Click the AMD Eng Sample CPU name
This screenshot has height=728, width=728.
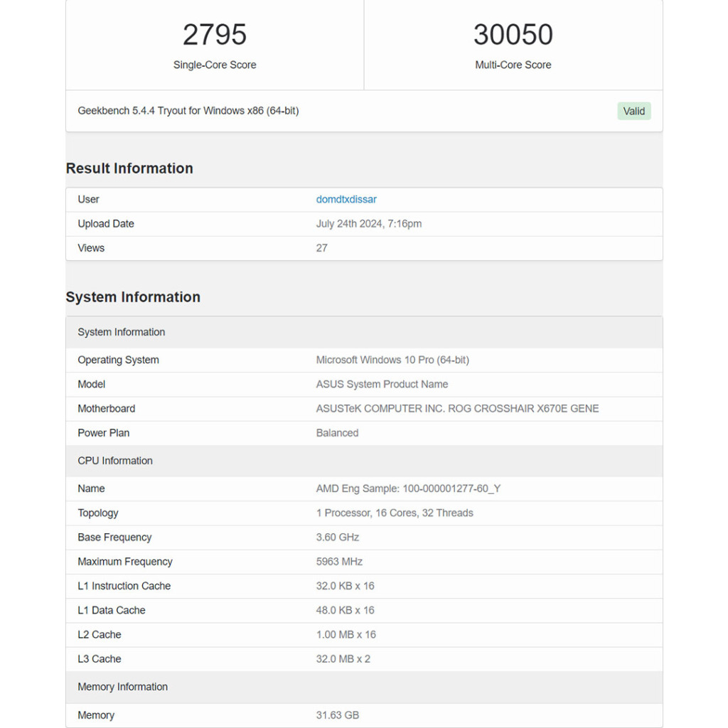click(408, 488)
